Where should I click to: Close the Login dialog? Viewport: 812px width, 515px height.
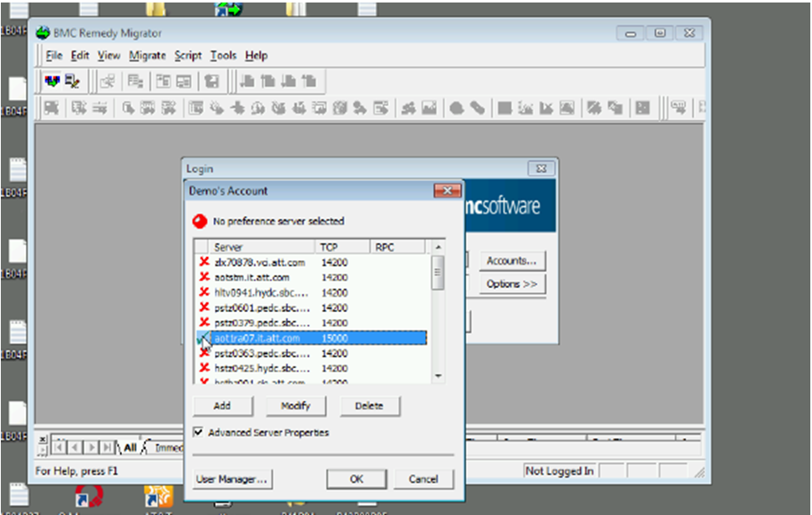click(x=541, y=169)
